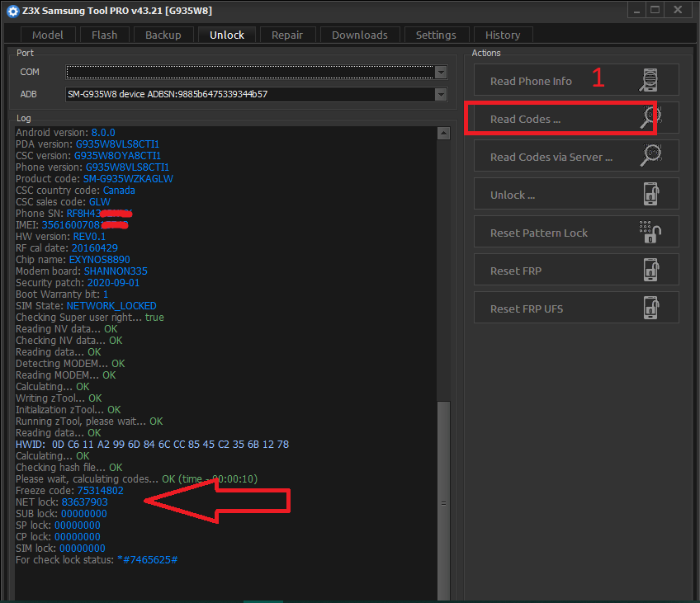The height and width of the screenshot is (603, 700).
Task: Click the Reset FRP UFS phone icon
Action: [x=651, y=308]
